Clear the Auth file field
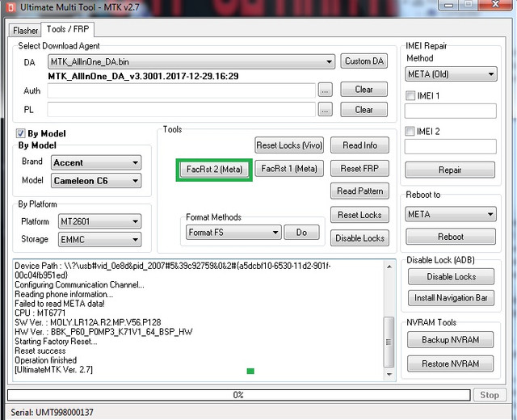 coord(364,90)
